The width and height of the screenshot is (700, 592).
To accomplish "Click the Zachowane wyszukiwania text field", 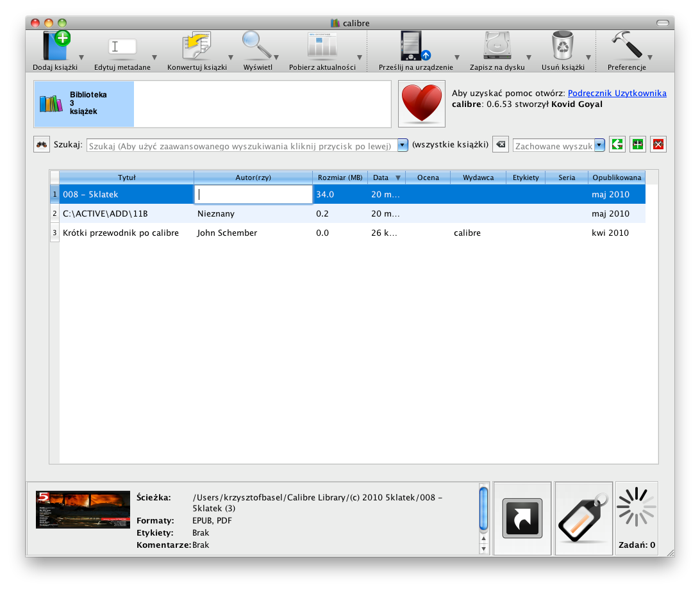I will click(x=554, y=146).
